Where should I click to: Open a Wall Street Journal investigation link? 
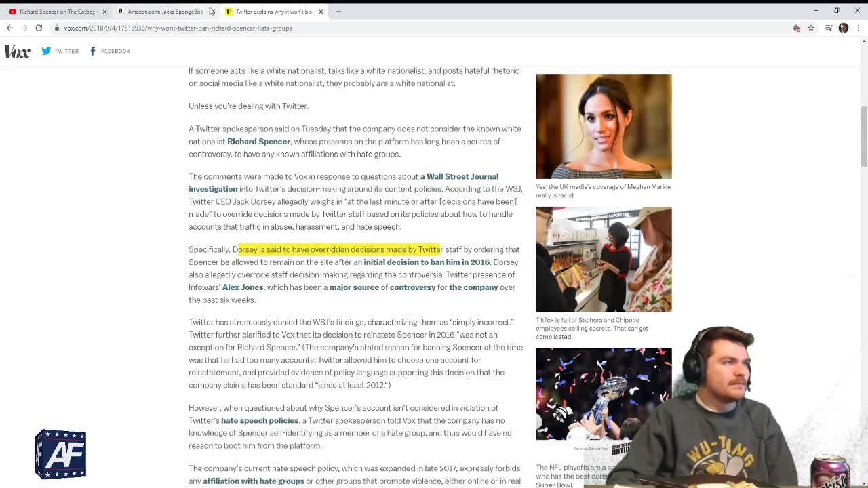click(343, 182)
